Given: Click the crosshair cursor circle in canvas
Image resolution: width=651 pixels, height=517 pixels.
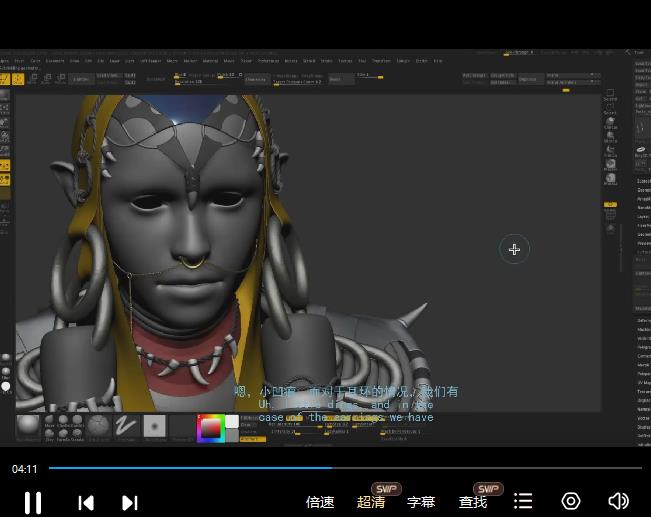Looking at the screenshot, I should (514, 249).
